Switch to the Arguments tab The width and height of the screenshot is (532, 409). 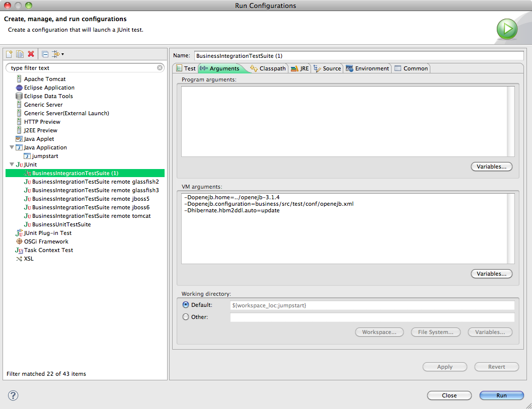tap(220, 68)
